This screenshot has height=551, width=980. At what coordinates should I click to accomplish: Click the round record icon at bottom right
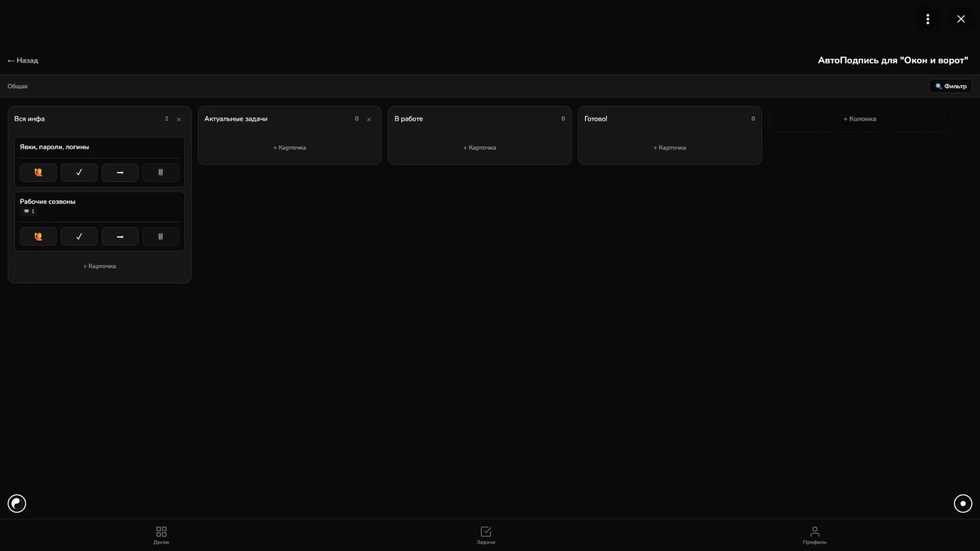coord(963,503)
